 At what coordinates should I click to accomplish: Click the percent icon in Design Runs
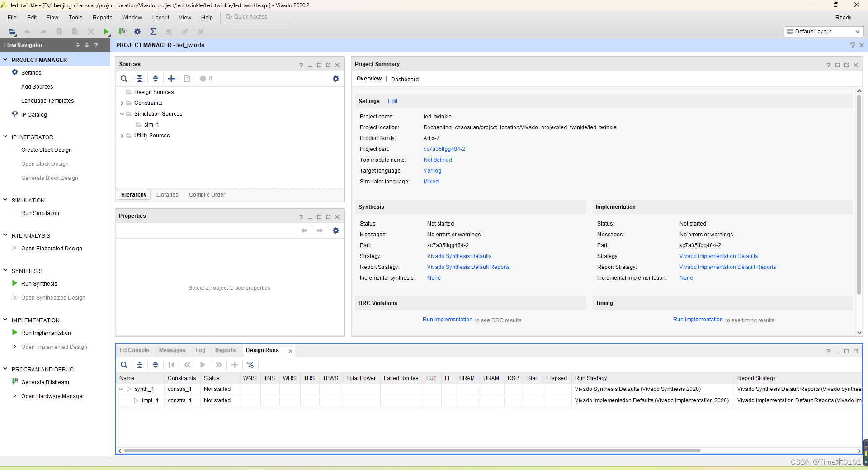point(250,365)
